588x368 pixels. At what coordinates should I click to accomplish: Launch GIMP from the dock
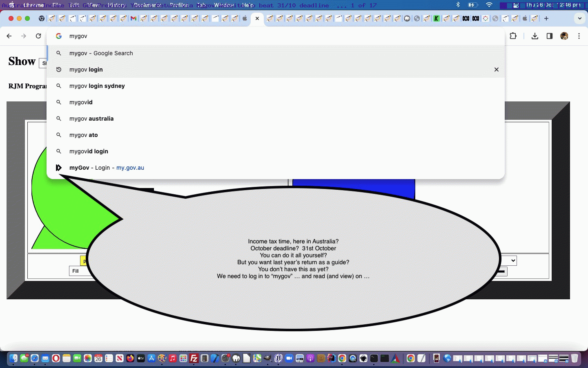[268, 358]
